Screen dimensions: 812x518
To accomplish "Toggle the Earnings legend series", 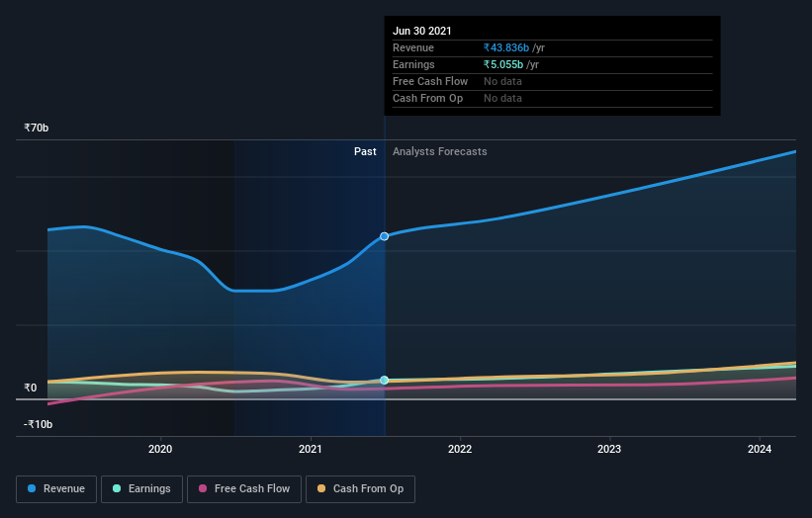I will (141, 489).
